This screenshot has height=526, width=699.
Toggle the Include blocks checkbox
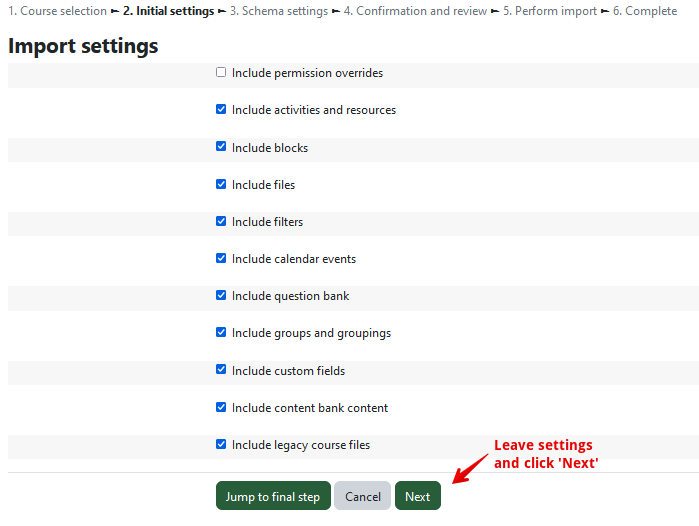221,147
